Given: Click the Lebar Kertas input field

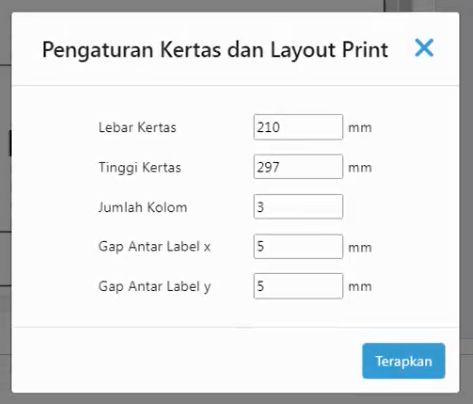Looking at the screenshot, I should pos(298,127).
